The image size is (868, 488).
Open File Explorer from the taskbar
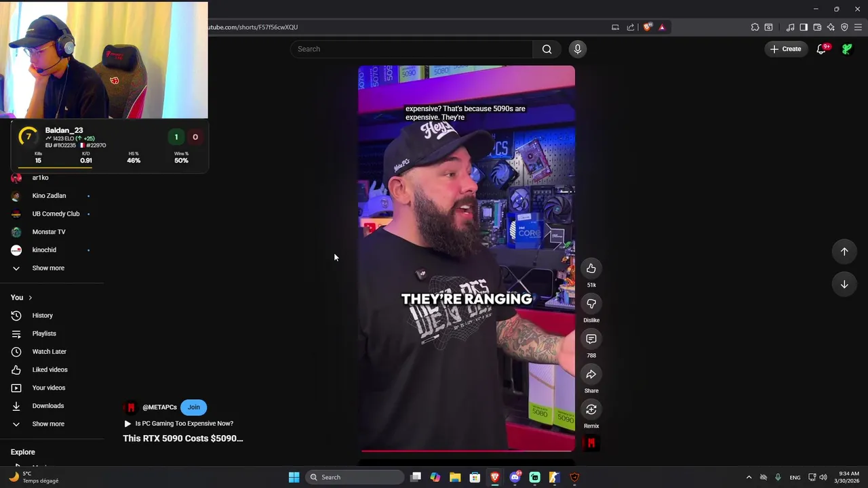(x=455, y=477)
